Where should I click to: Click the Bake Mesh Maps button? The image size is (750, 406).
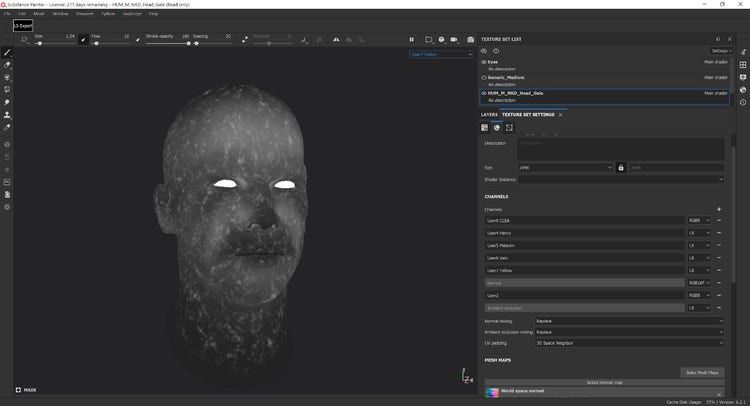[700, 372]
